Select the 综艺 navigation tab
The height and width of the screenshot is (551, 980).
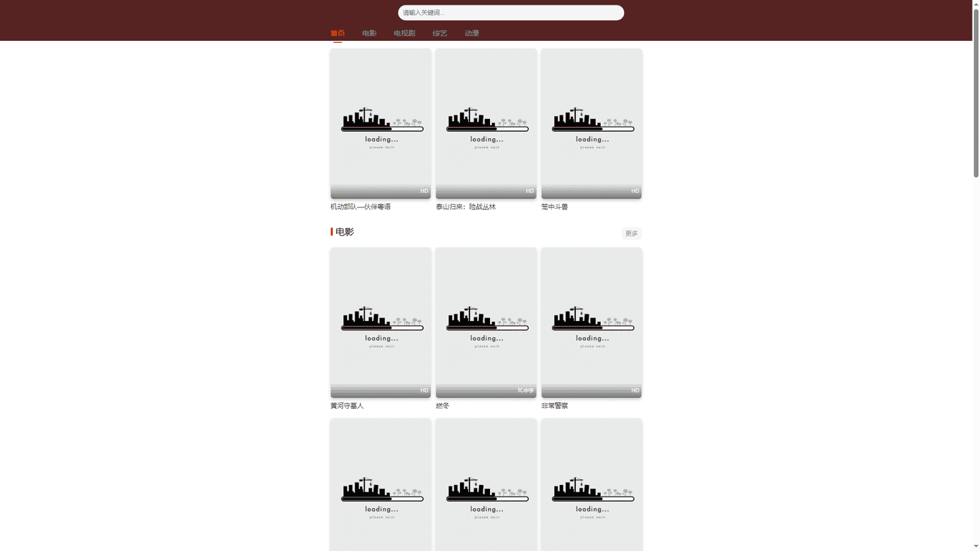tap(440, 33)
